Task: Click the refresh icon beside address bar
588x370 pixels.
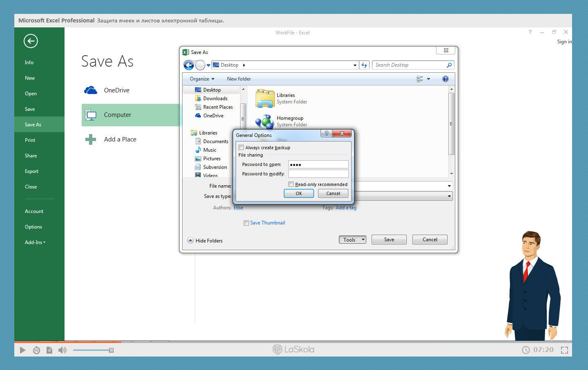Action: coord(364,65)
